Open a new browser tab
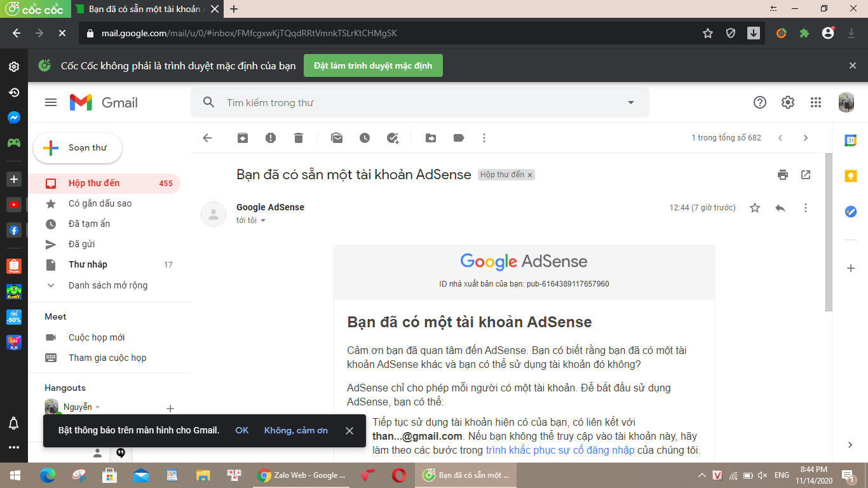The width and height of the screenshot is (868, 488). click(x=234, y=9)
